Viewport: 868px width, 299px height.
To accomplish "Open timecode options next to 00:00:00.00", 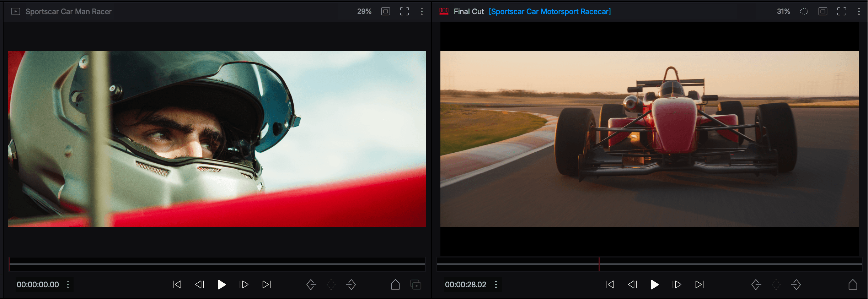I will point(68,284).
